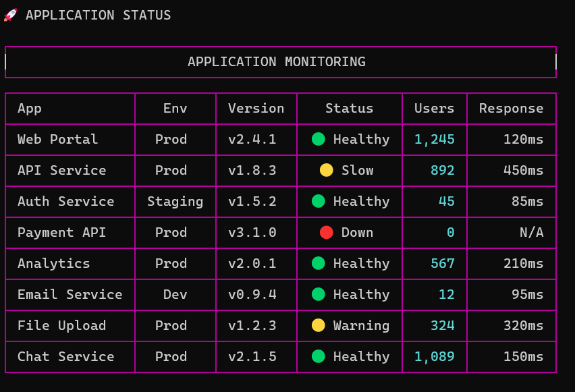Viewport: 575px width, 392px height.
Task: Click the APPLICATION STATUS menu header
Action: [97, 15]
